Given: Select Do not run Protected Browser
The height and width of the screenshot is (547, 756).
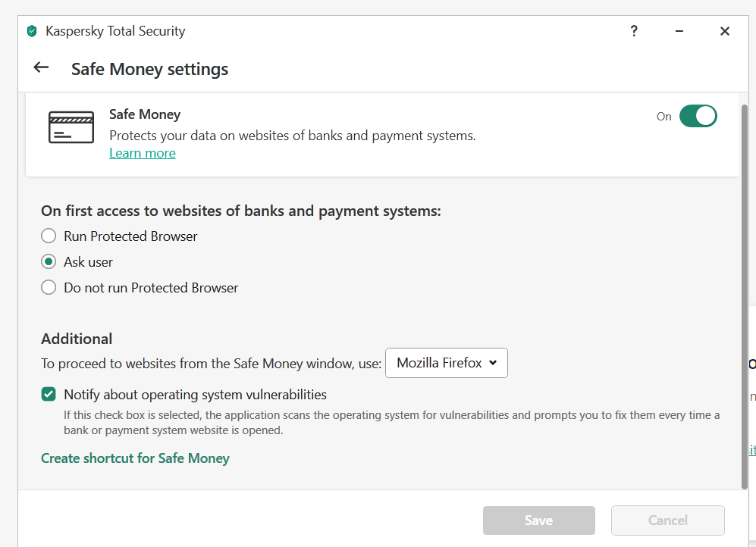Looking at the screenshot, I should tap(49, 288).
